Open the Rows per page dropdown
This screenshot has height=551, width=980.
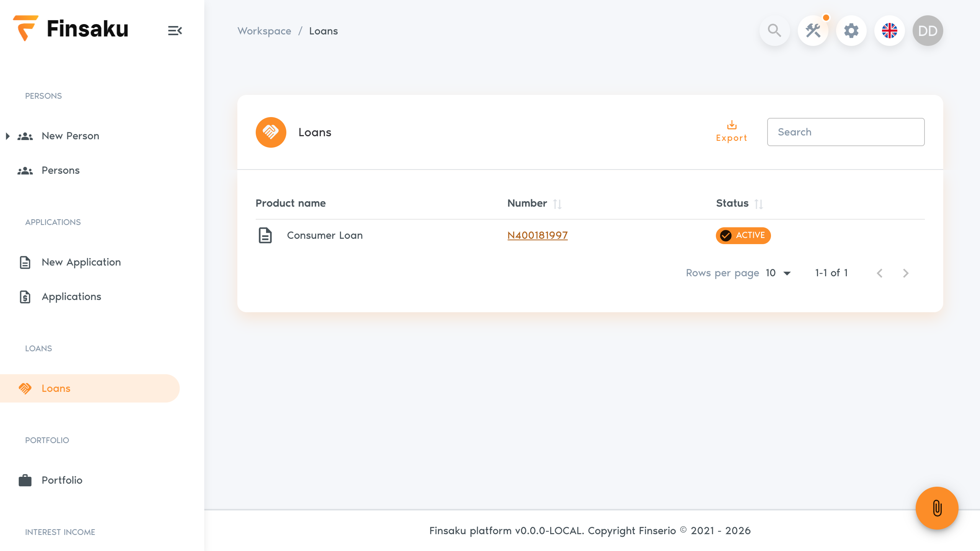(779, 273)
